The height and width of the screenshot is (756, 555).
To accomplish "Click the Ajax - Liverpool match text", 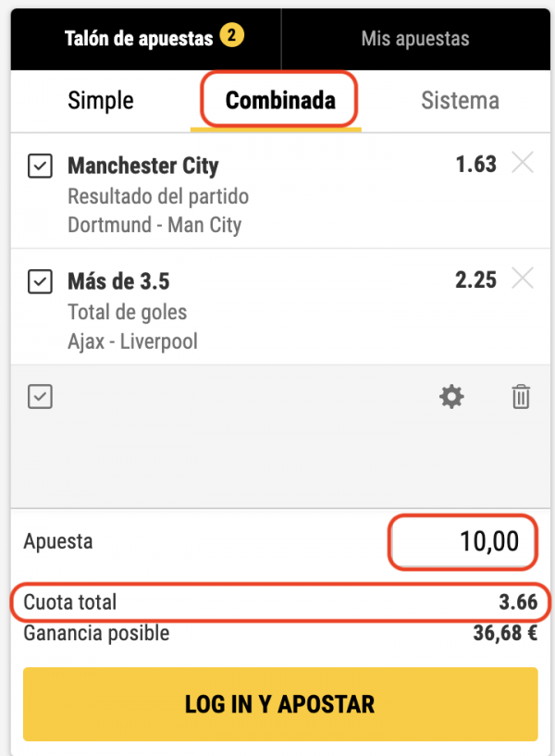I will click(x=132, y=341).
